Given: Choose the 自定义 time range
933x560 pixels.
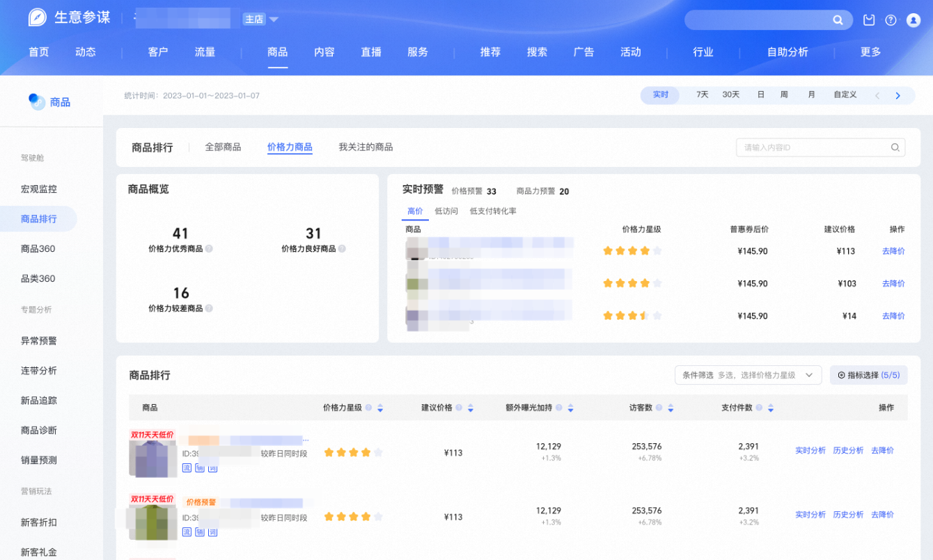Looking at the screenshot, I should coord(845,95).
